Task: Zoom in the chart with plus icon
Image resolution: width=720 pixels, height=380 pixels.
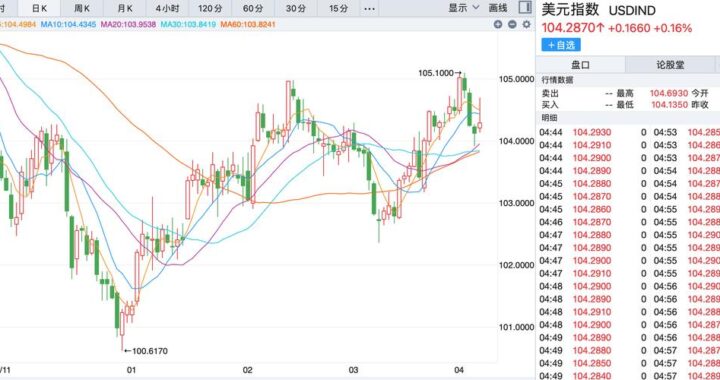Action: pos(498,24)
